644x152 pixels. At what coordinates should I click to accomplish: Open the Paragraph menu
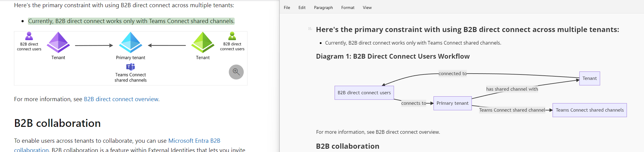click(323, 7)
